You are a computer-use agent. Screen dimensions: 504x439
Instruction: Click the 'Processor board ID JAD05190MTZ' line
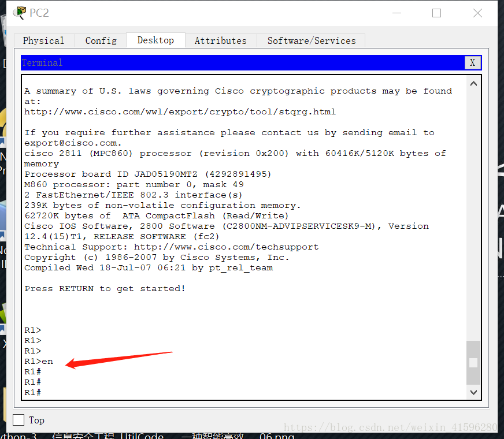148,174
